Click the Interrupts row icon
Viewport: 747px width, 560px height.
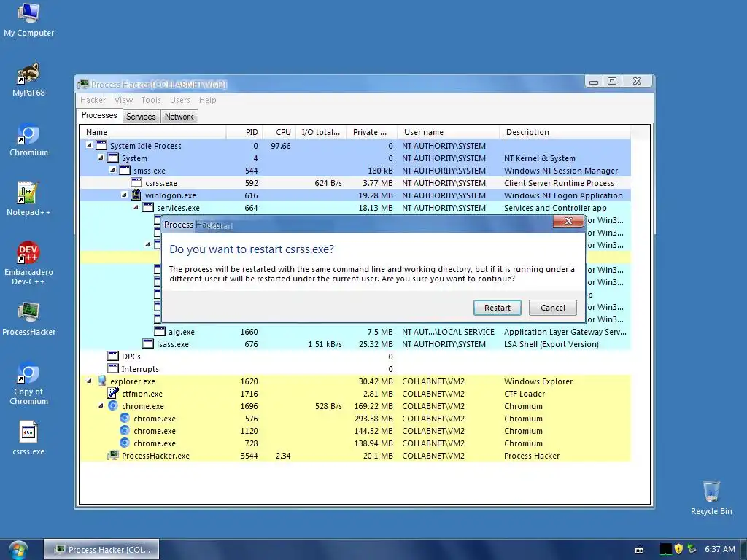tap(113, 368)
